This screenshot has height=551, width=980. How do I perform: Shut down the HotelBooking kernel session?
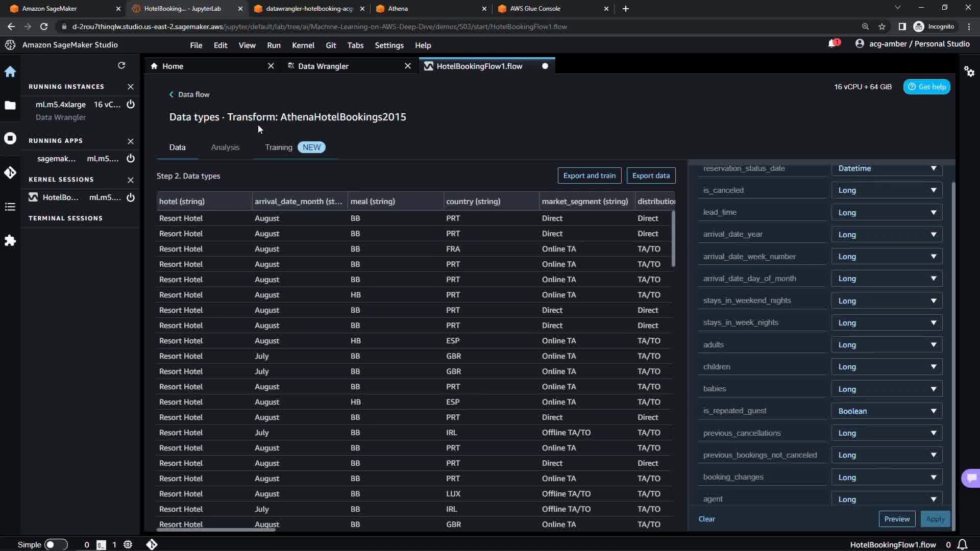coord(131,197)
